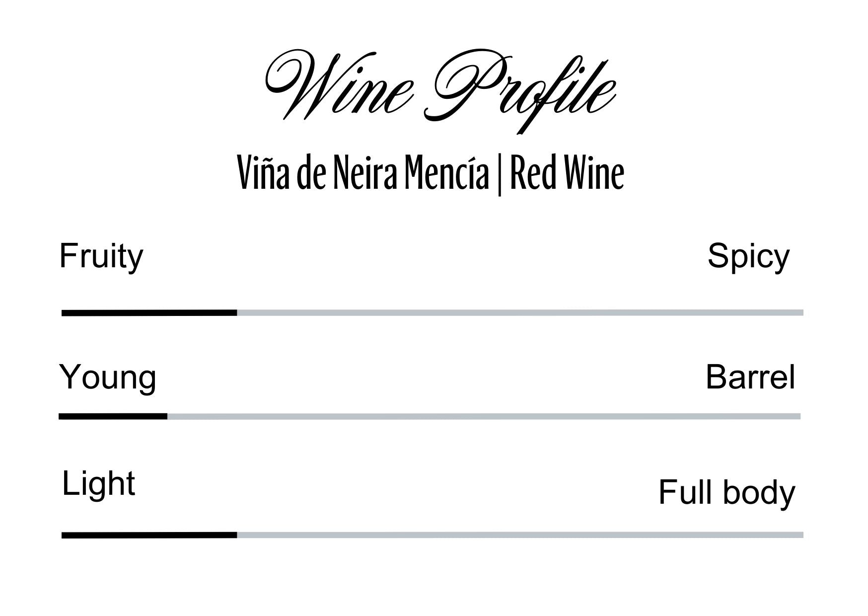868x616 pixels.
Task: Click where black meets gray on Light–Full body slider
Action: [237, 535]
